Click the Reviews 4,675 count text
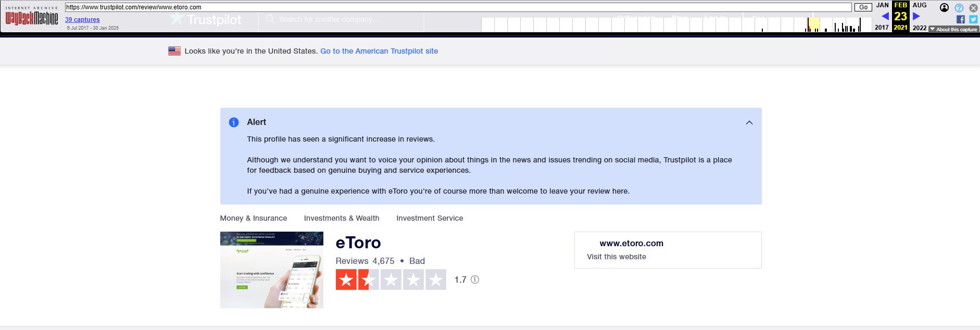This screenshot has height=330, width=980. tap(365, 261)
